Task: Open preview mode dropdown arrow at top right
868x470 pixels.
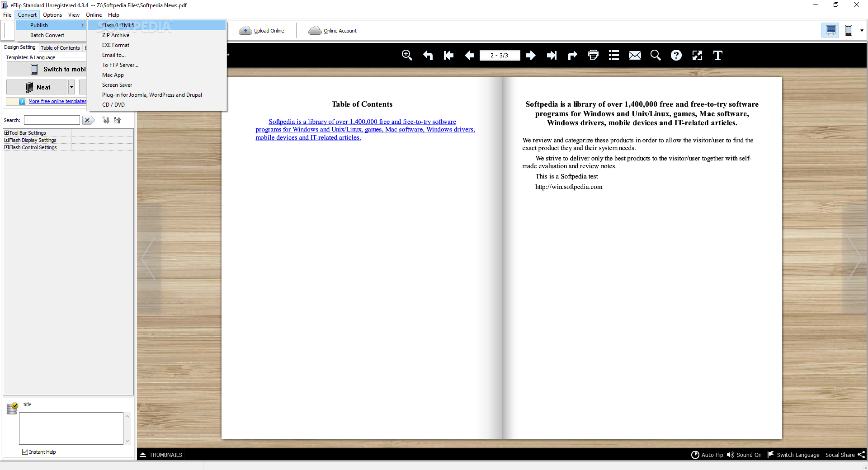Action: pyautogui.click(x=862, y=30)
